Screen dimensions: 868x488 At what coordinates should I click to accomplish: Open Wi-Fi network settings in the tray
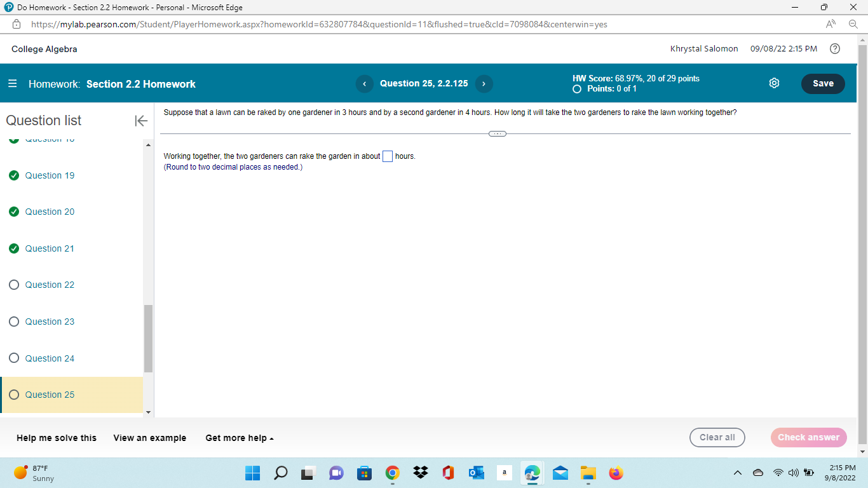point(778,473)
